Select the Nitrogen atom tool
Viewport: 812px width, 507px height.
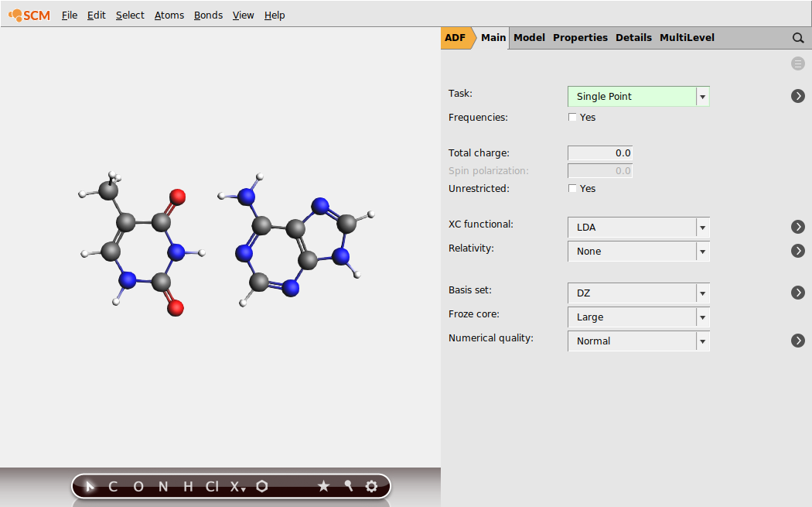tap(162, 486)
